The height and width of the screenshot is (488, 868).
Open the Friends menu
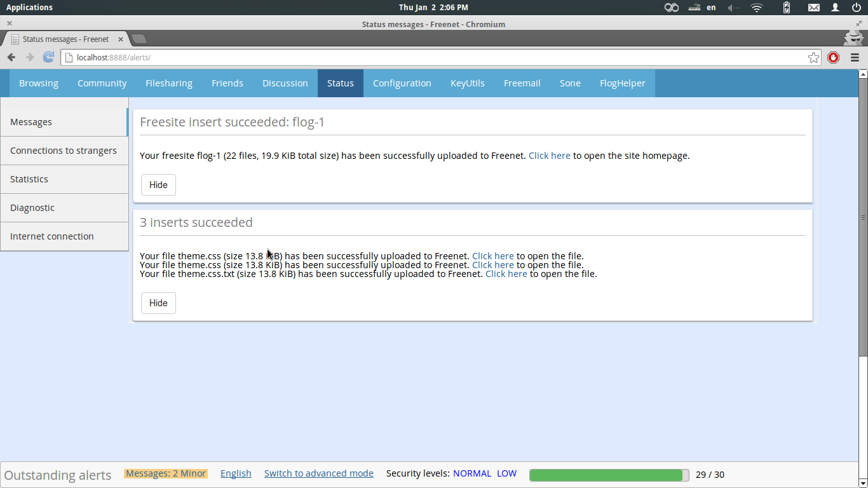click(x=227, y=83)
